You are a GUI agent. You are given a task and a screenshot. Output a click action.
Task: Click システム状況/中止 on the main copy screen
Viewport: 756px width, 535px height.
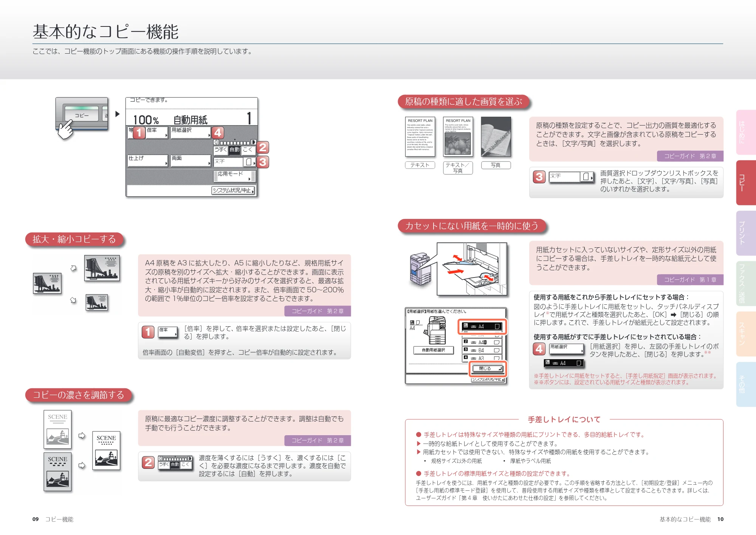tap(233, 191)
